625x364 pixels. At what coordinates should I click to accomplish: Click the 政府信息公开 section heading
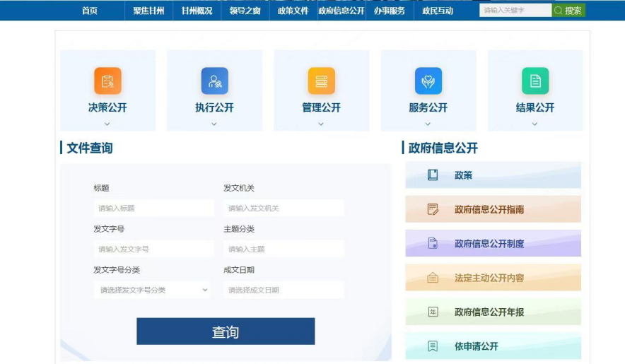click(443, 148)
